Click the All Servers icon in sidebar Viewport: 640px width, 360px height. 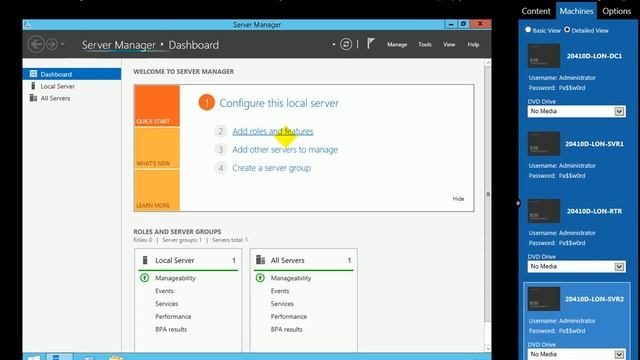[33, 98]
